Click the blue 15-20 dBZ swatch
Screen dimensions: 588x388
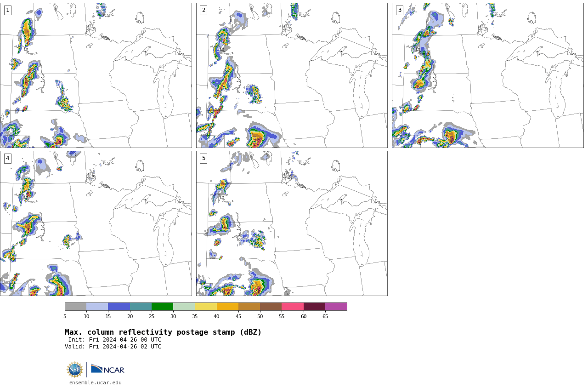tap(119, 307)
